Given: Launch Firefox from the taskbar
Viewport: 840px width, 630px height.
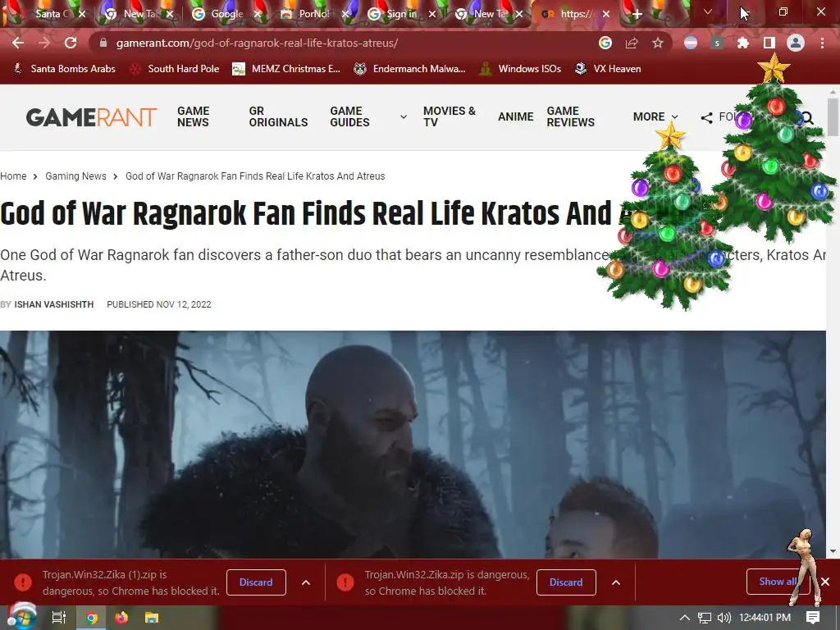Looking at the screenshot, I should pos(121,618).
